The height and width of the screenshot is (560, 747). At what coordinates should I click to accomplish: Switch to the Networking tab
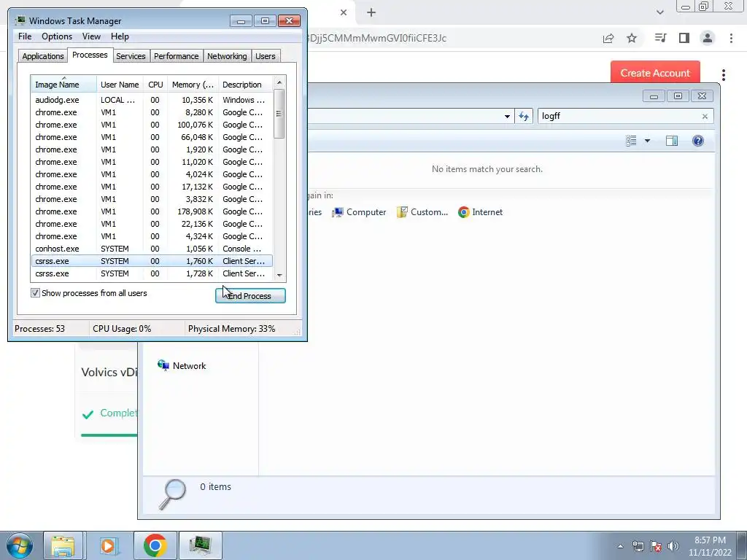click(227, 56)
